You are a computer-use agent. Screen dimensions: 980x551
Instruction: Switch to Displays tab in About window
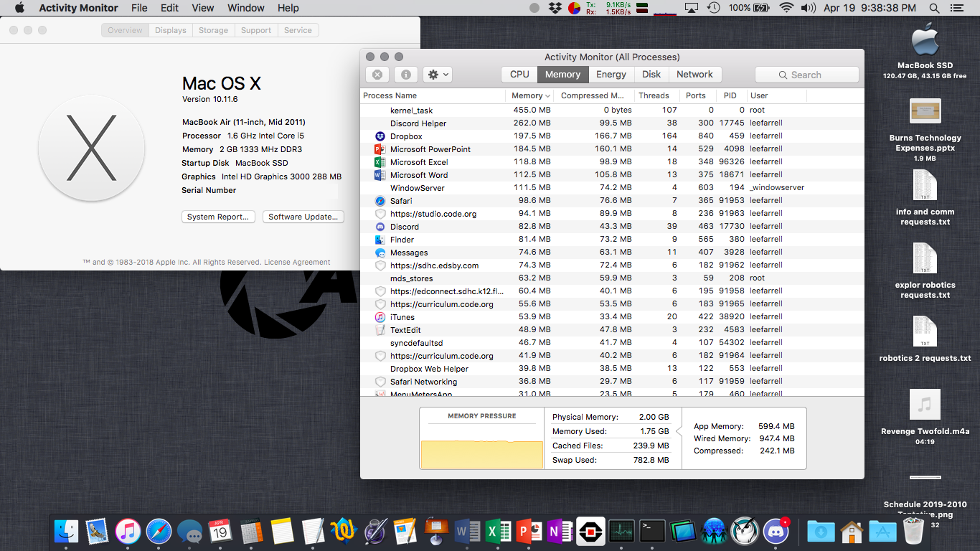tap(171, 30)
